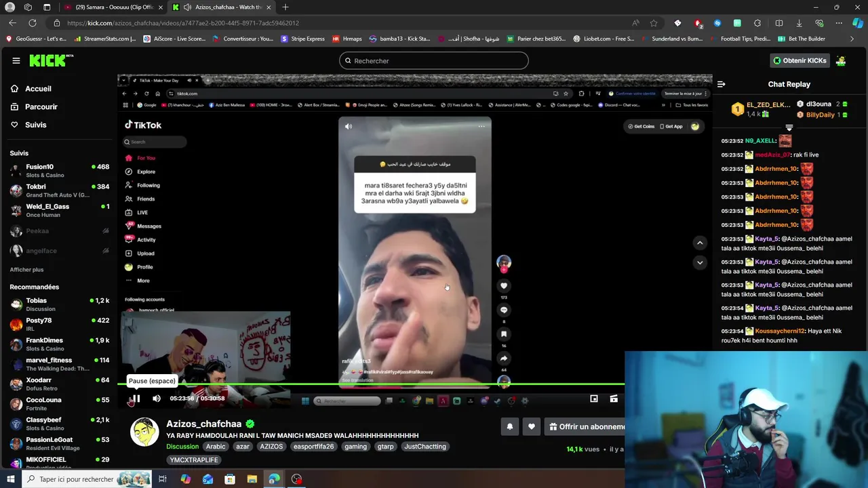Image resolution: width=868 pixels, height=488 pixels.
Task: Open the user avatar menu beside Obtenir KICKs
Action: [x=841, y=60]
